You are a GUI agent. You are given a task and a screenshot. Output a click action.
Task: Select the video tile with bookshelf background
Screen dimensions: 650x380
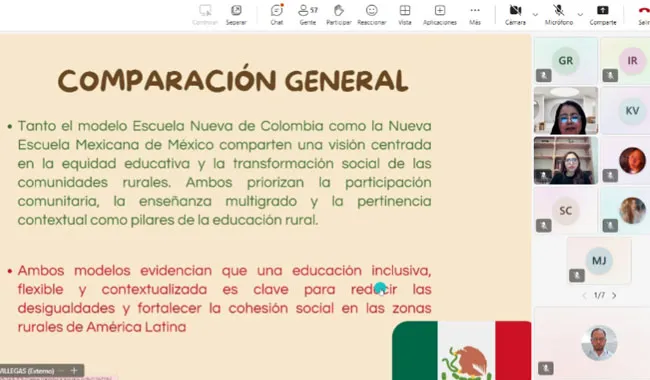566,161
